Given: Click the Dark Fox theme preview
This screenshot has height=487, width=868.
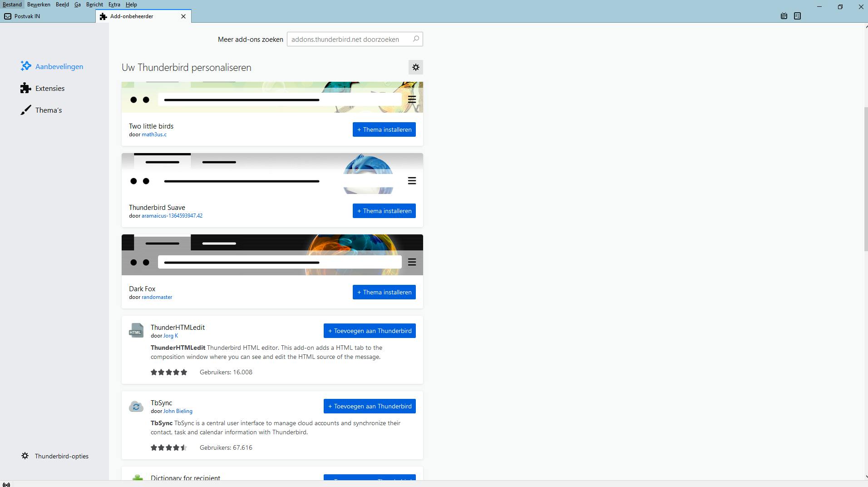Looking at the screenshot, I should [x=272, y=255].
